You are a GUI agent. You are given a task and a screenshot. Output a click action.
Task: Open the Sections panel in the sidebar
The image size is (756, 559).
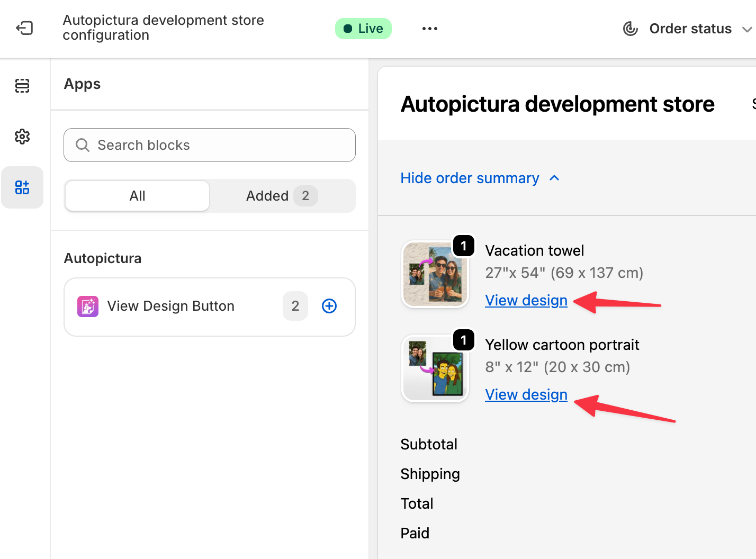pos(22,85)
